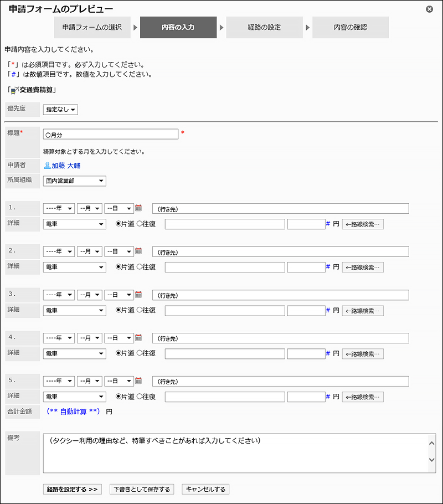
Task: Open the 優先度 指定なし dropdown
Action: click(x=60, y=110)
